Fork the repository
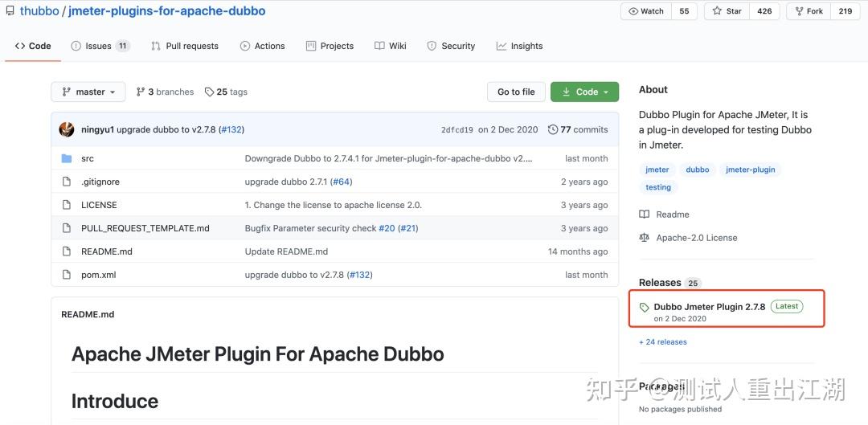 (x=809, y=11)
